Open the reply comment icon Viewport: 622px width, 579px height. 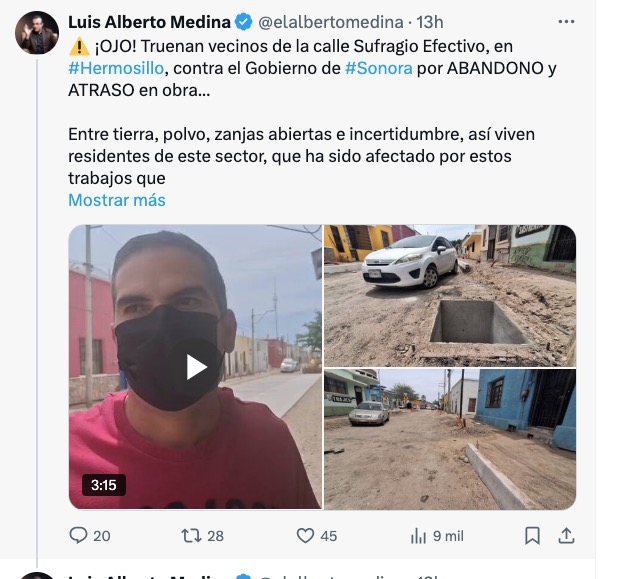coord(78,535)
